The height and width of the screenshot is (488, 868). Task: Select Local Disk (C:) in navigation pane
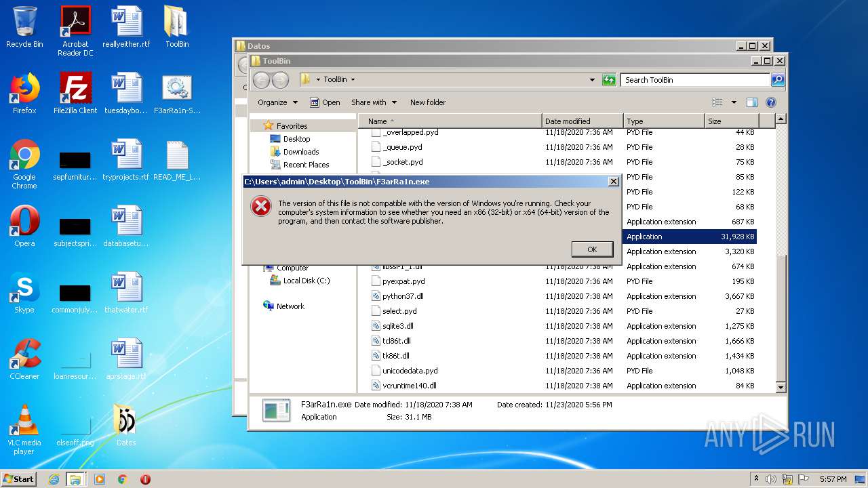(307, 281)
